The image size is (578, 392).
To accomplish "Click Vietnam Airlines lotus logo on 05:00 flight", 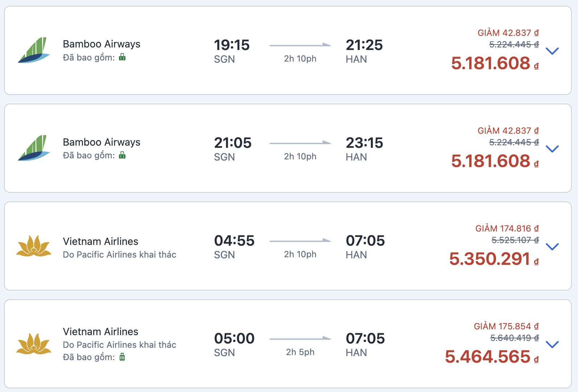I will coord(34,344).
